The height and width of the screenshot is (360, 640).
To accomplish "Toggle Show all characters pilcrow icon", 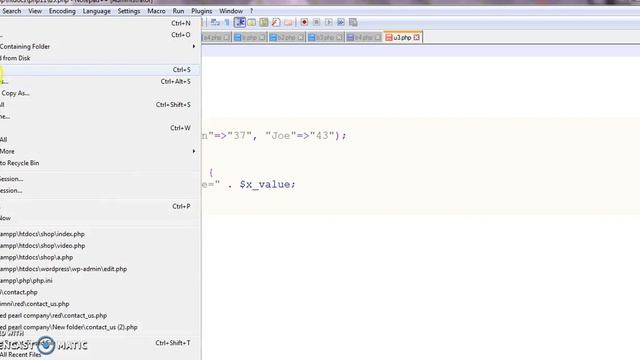I will click(227, 22).
